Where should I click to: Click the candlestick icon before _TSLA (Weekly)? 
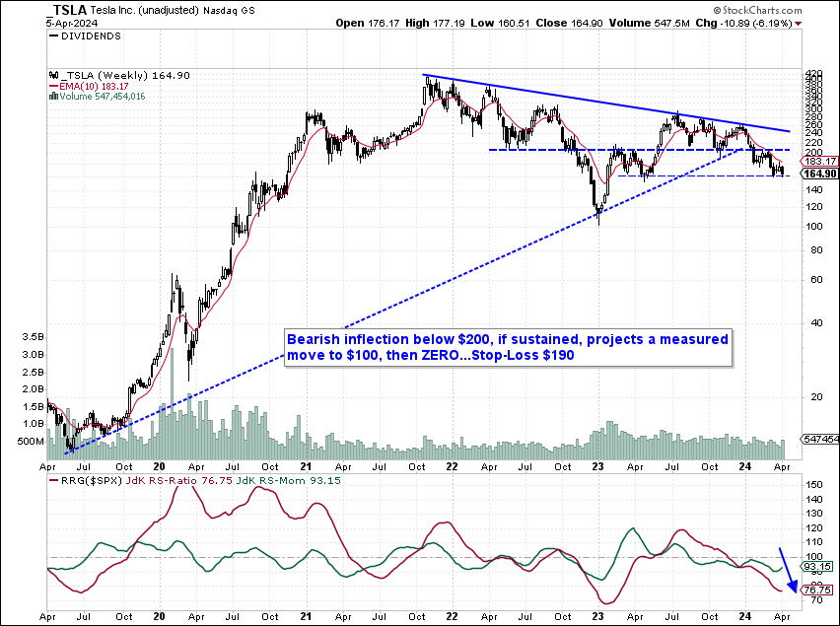52,76
